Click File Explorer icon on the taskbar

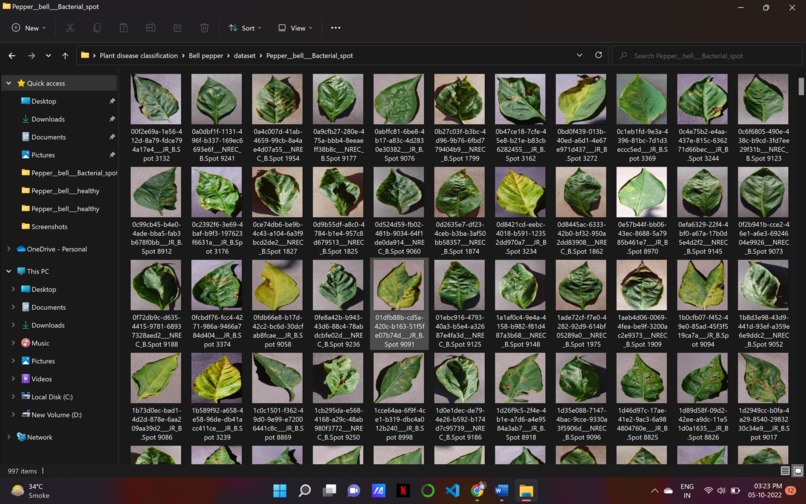pos(526,491)
